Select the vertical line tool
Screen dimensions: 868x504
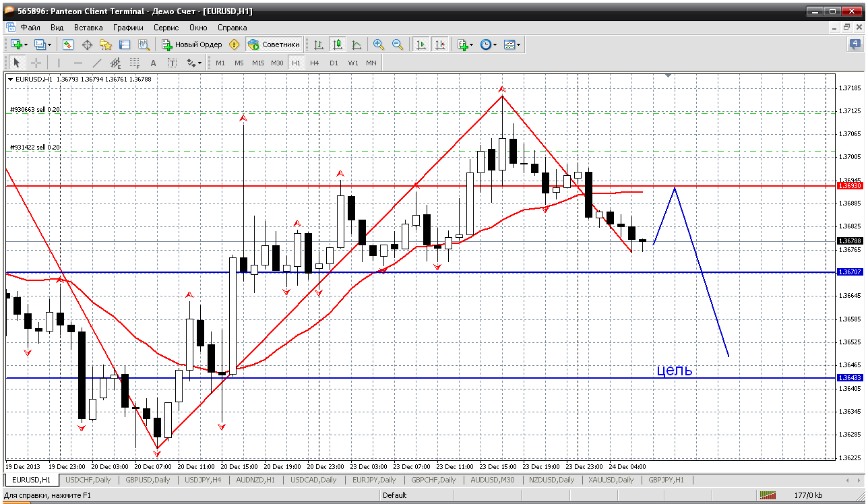59,63
